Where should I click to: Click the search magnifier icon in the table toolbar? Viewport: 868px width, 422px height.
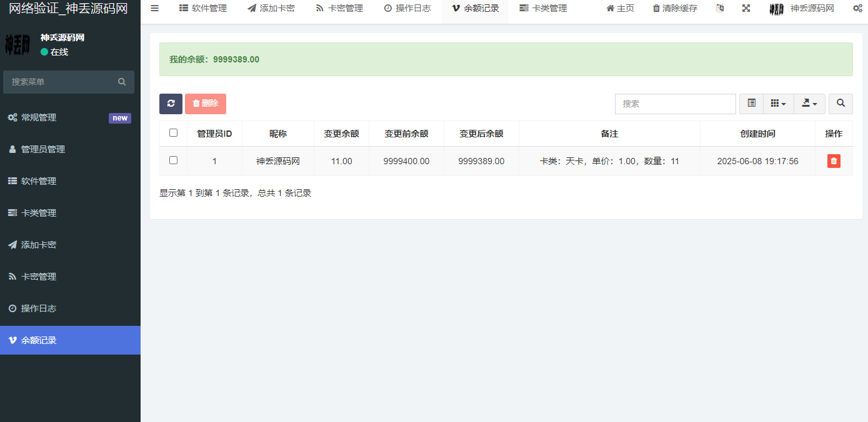click(841, 104)
